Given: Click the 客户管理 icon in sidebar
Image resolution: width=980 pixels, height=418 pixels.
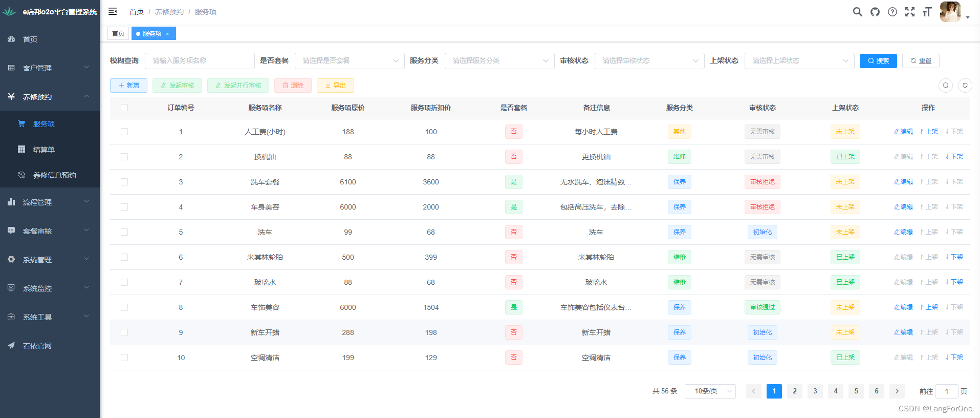Looking at the screenshot, I should point(11,68).
